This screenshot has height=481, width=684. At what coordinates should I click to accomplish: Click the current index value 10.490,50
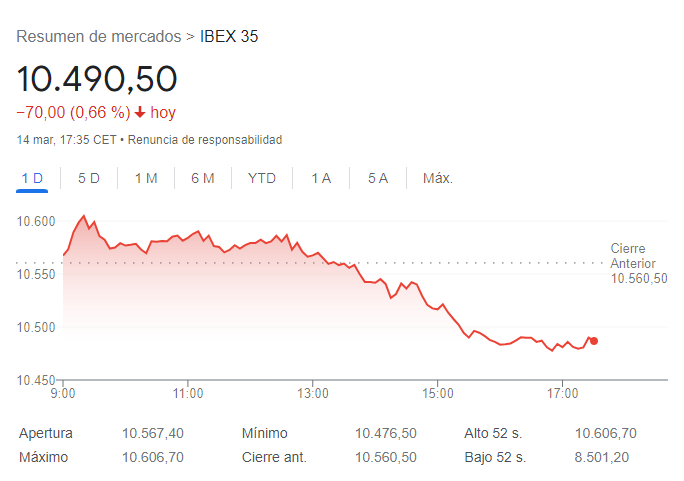coord(97,78)
